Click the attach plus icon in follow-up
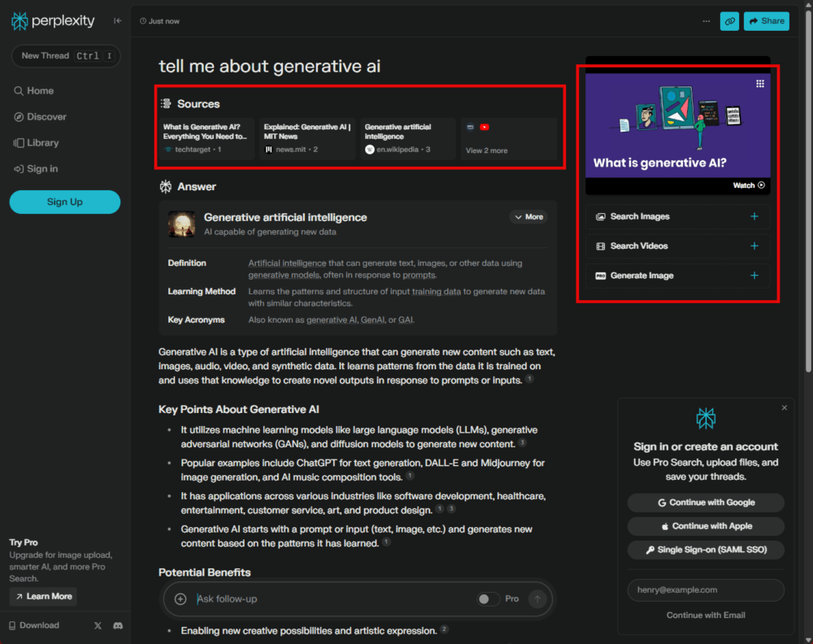Screen dimensions: 813x644 pyautogui.click(x=180, y=599)
